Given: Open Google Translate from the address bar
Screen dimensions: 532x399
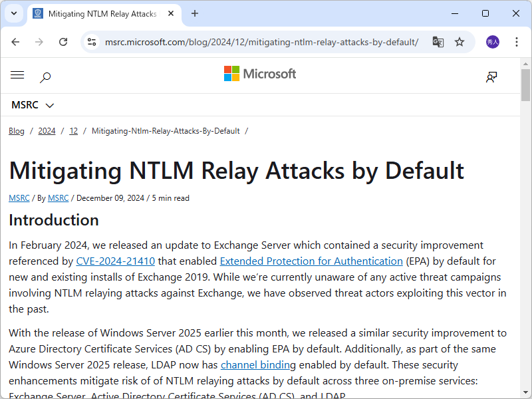Looking at the screenshot, I should pos(438,41).
